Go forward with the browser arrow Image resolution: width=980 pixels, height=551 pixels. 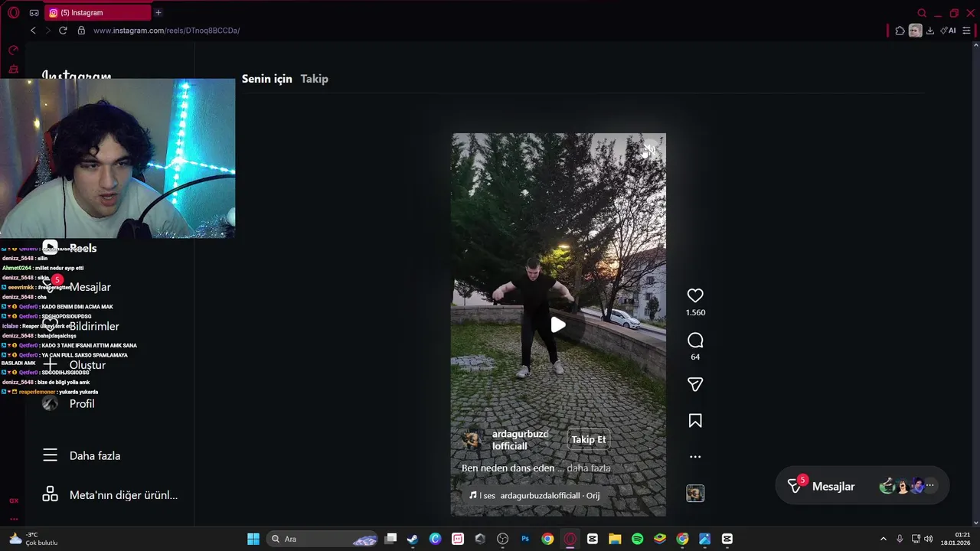(x=47, y=31)
